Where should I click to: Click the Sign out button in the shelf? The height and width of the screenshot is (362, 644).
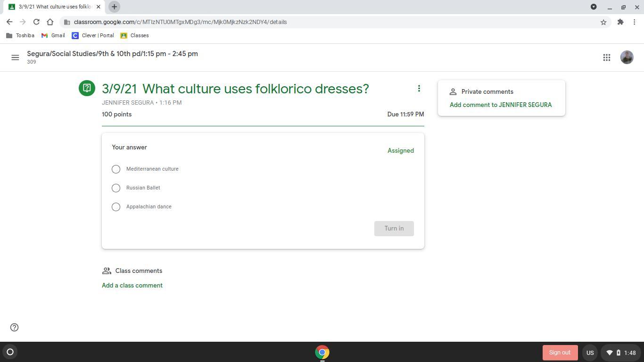pyautogui.click(x=560, y=353)
